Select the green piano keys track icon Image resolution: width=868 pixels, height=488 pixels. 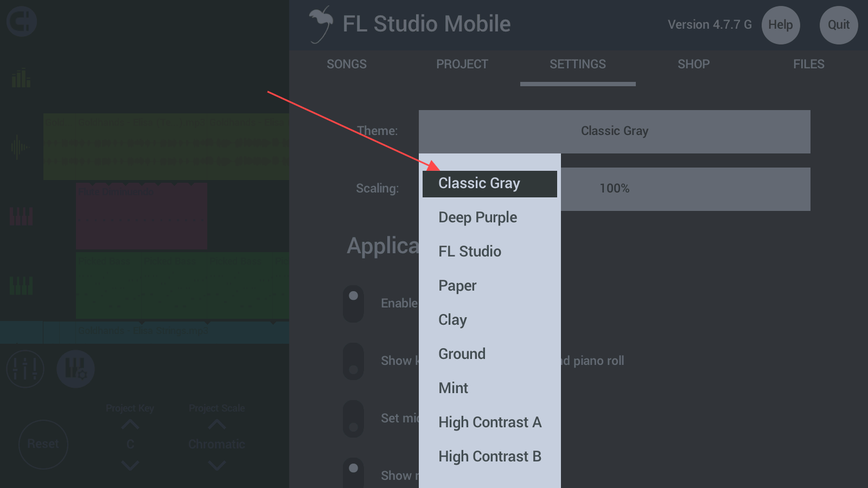[x=21, y=285]
